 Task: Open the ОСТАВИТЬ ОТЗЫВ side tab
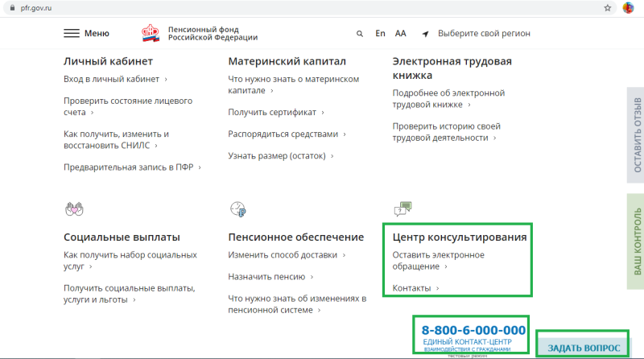click(636, 134)
